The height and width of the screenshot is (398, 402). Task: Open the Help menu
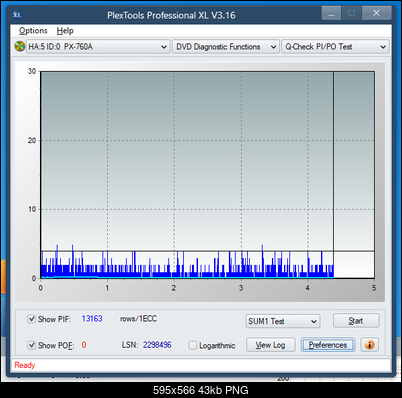[x=65, y=31]
